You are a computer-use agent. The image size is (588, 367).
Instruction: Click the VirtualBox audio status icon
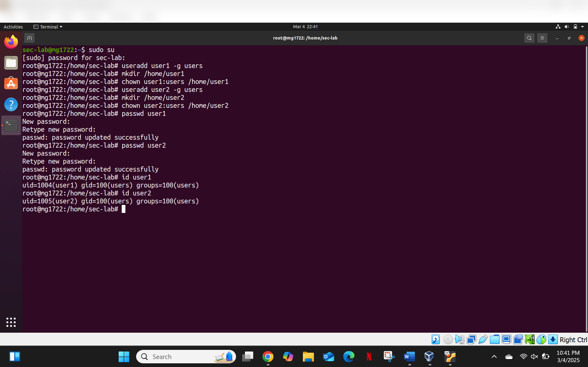point(460,339)
